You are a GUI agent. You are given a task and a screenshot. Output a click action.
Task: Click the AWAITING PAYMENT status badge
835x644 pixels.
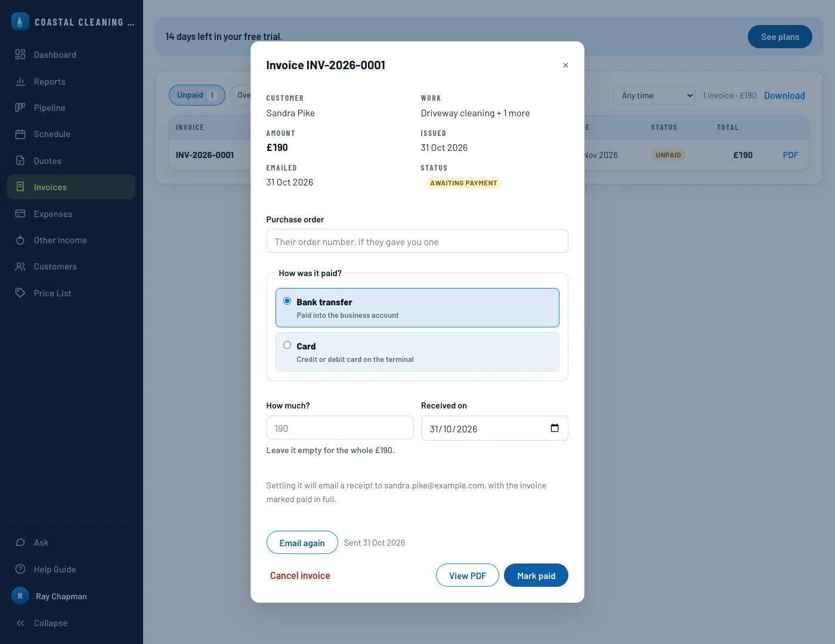(464, 183)
